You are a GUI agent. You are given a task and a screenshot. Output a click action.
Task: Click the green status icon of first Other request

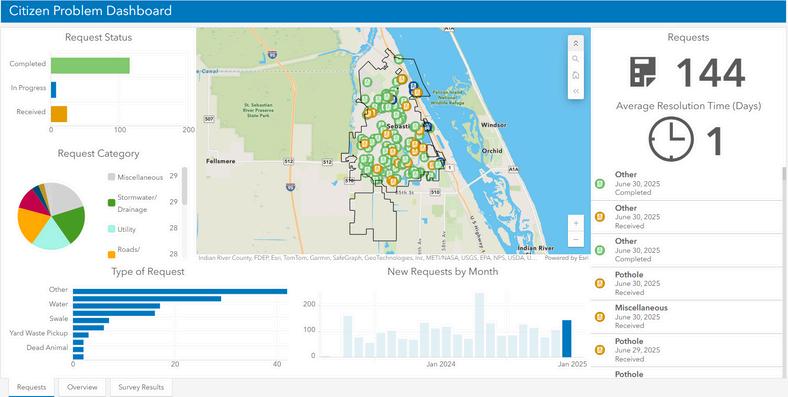coord(600,184)
